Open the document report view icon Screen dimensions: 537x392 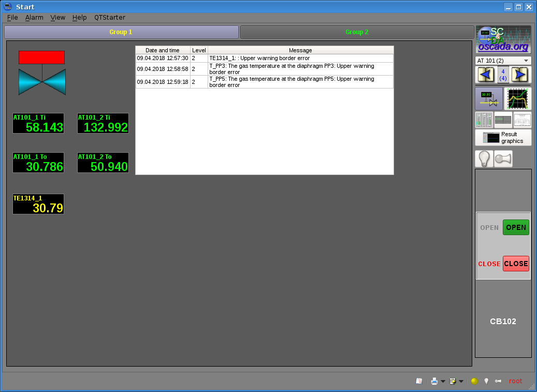(523, 120)
